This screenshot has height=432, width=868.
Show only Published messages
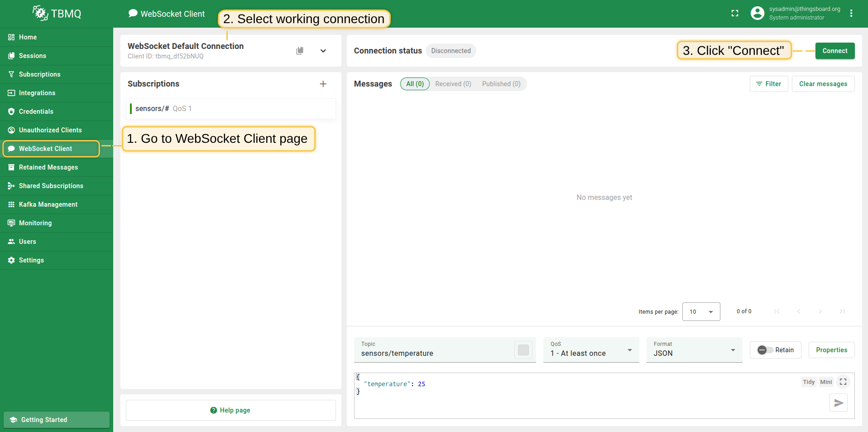(x=501, y=84)
